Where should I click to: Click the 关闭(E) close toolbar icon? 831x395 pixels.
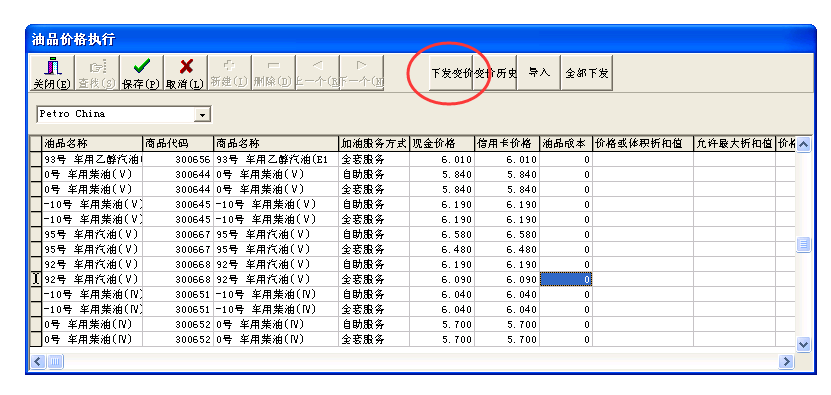pos(52,73)
